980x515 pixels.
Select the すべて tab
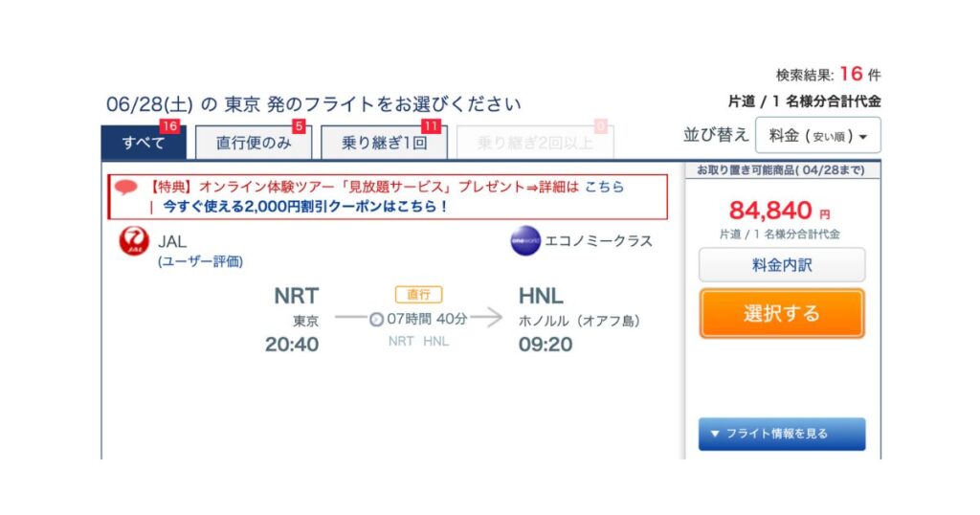click(x=144, y=143)
